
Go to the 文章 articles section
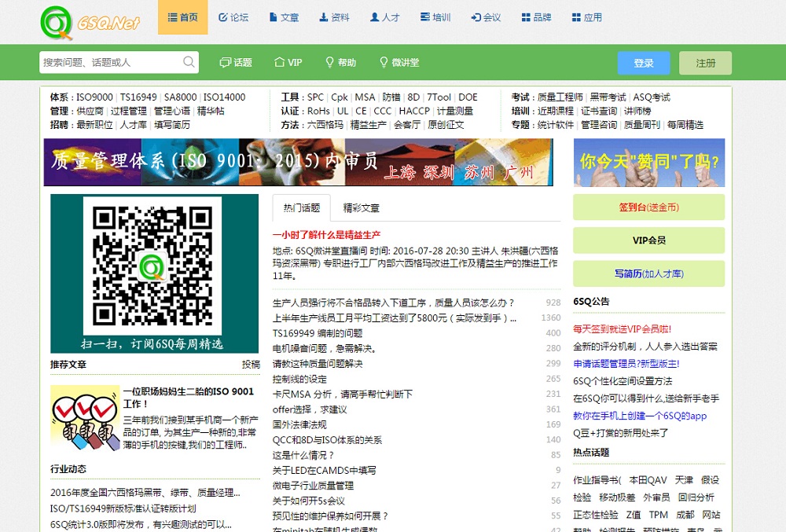click(284, 17)
